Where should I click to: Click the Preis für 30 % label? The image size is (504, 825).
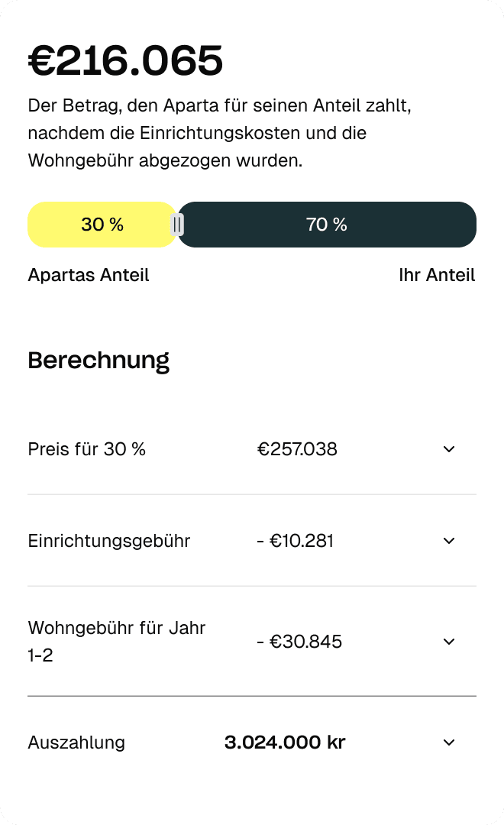(x=86, y=449)
